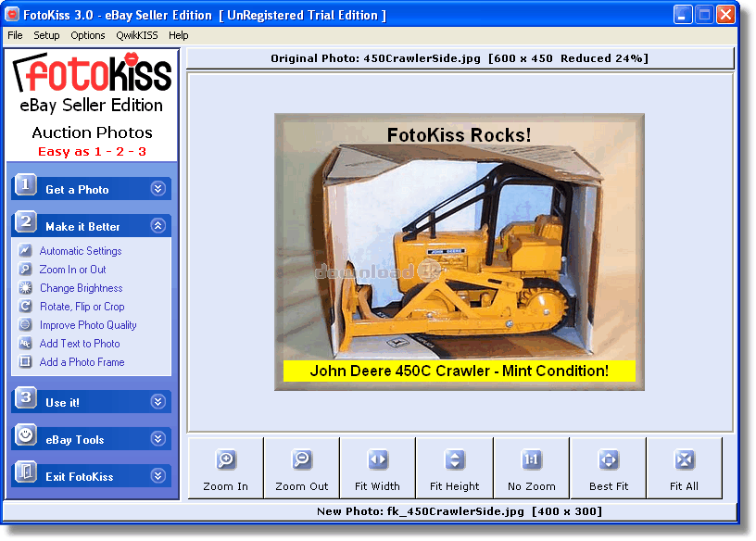The width and height of the screenshot is (756, 541).
Task: Open the Help menu
Action: tap(179, 35)
